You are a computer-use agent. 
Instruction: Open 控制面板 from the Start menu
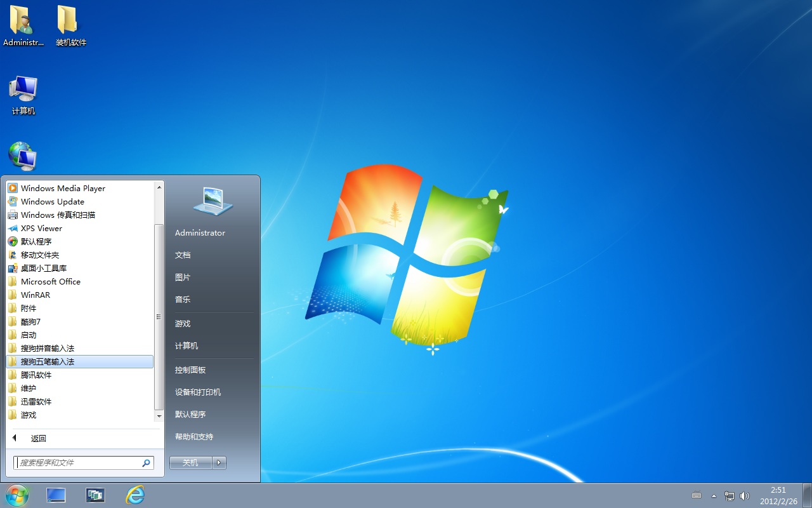(x=190, y=369)
